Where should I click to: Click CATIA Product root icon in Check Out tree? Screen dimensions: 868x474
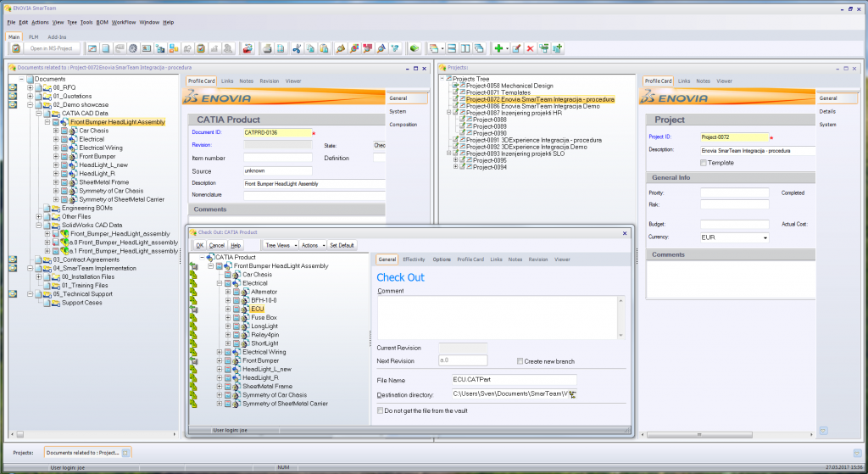coord(210,258)
